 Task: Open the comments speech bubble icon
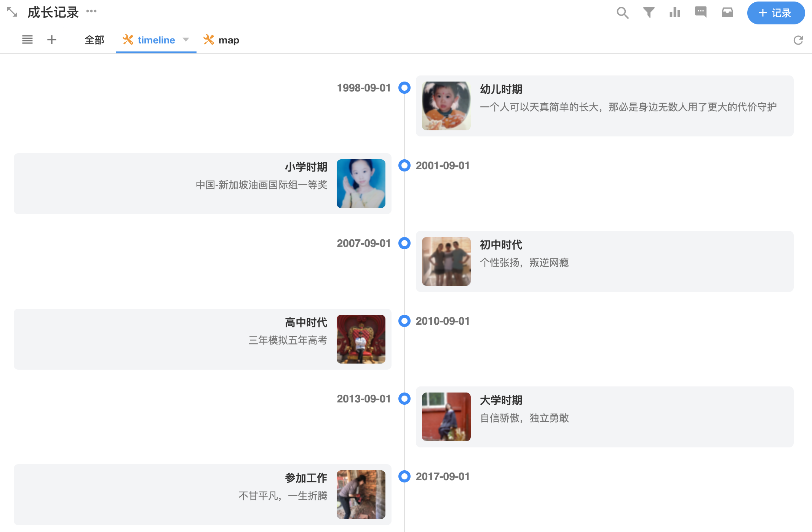(x=700, y=12)
